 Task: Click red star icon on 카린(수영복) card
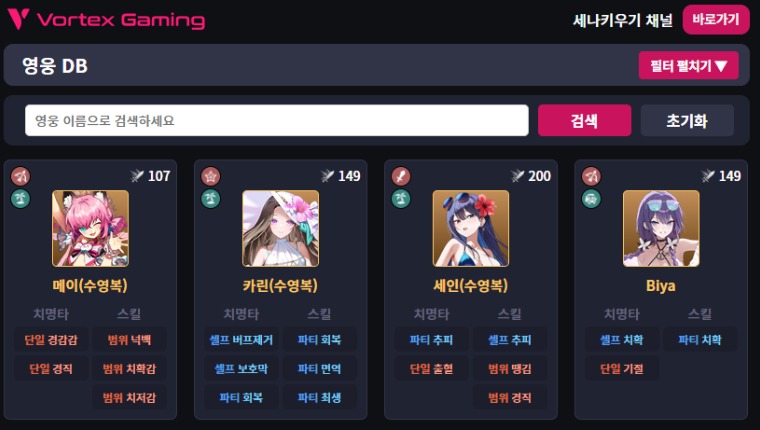(210, 176)
